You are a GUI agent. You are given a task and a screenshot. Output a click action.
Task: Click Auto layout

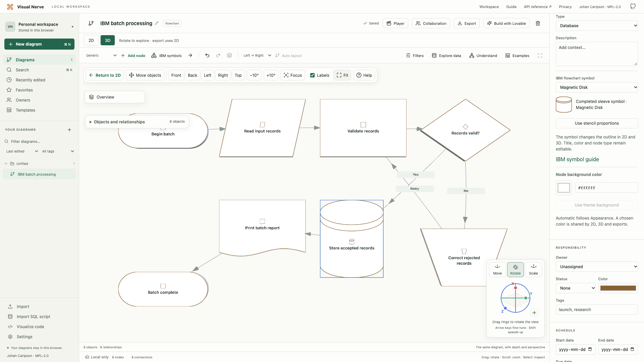[x=288, y=56]
